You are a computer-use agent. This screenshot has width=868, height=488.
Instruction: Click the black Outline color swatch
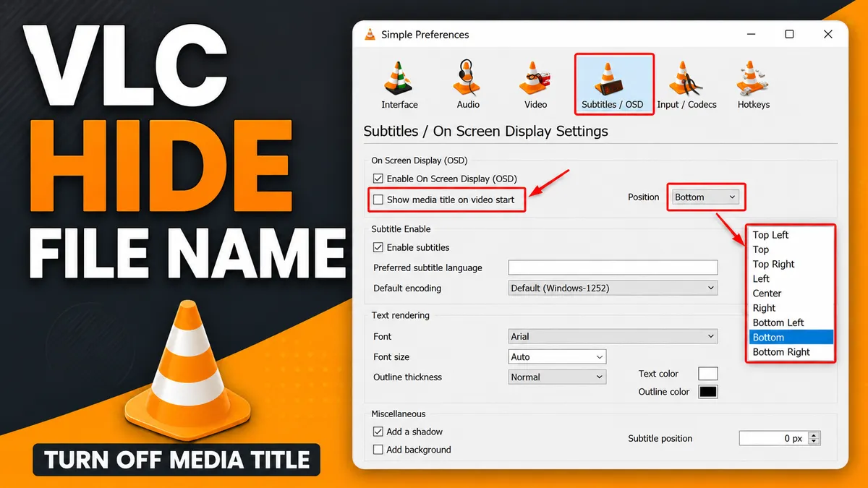point(707,392)
